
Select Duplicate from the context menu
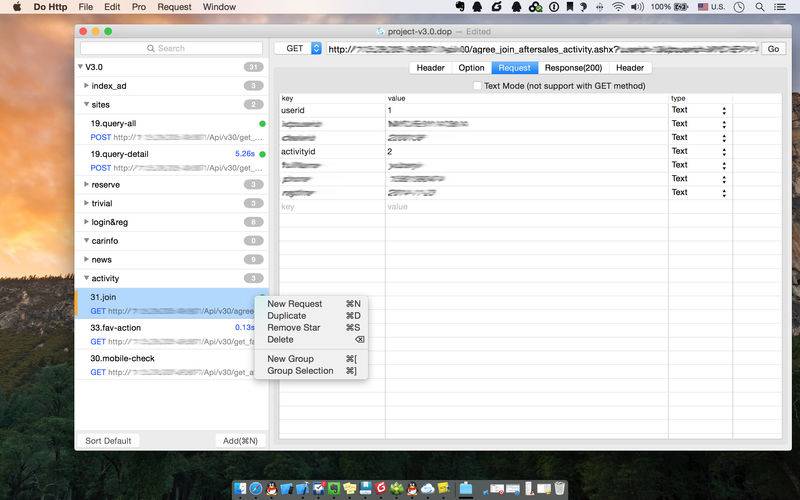311,316
